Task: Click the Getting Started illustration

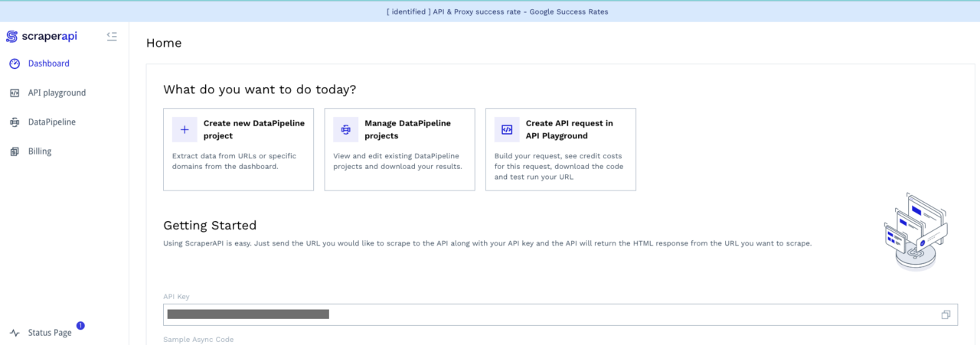Action: 915,232
